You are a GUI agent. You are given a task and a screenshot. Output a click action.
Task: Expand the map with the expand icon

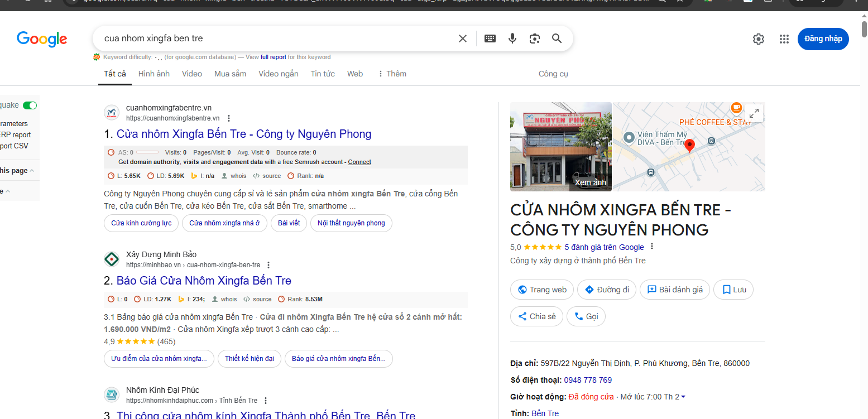point(754,113)
